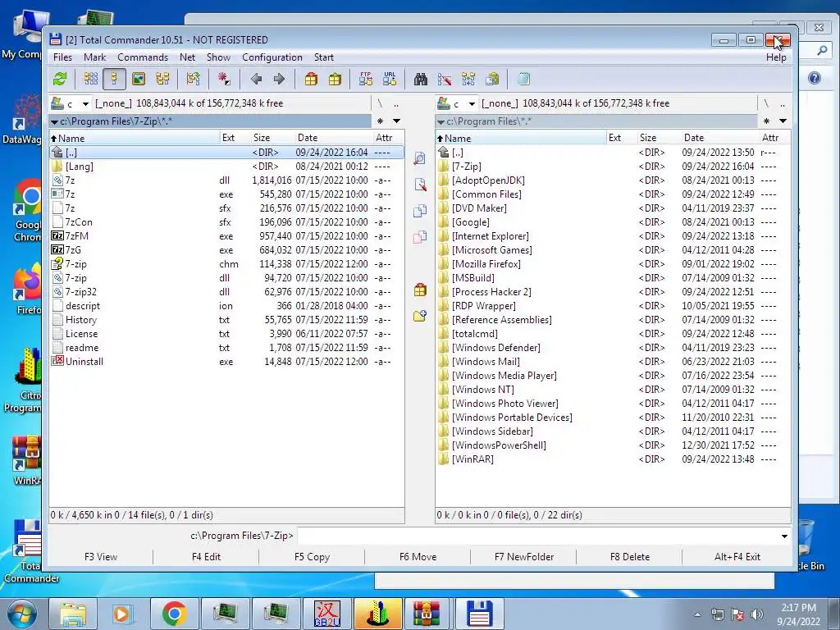The width and height of the screenshot is (840, 630).
Task: Go to right panel parent with dots button
Action: 783,103
